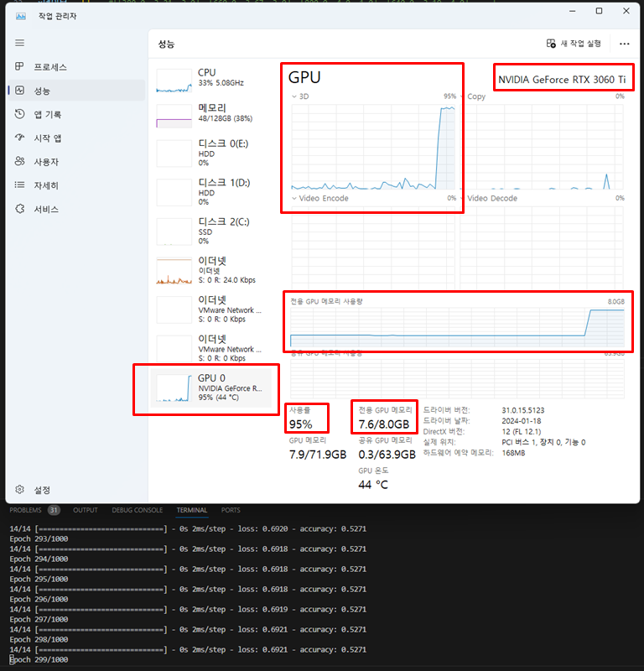Click the 앱 기록 history clock icon
This screenshot has height=671, width=644.
coord(19,114)
